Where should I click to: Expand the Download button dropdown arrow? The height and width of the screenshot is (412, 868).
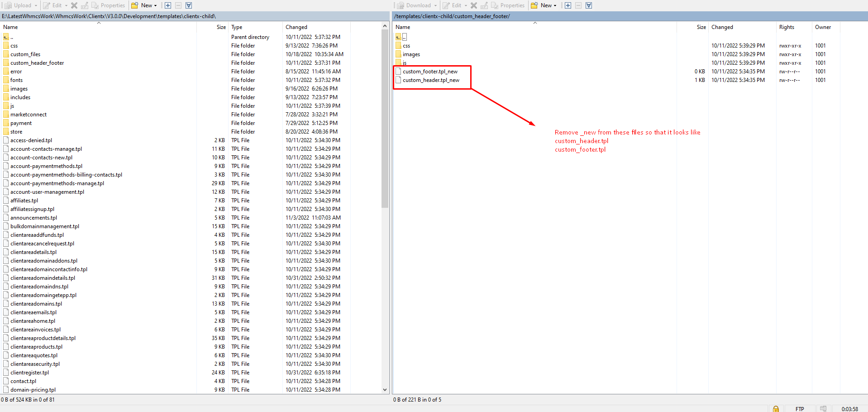coord(435,5)
